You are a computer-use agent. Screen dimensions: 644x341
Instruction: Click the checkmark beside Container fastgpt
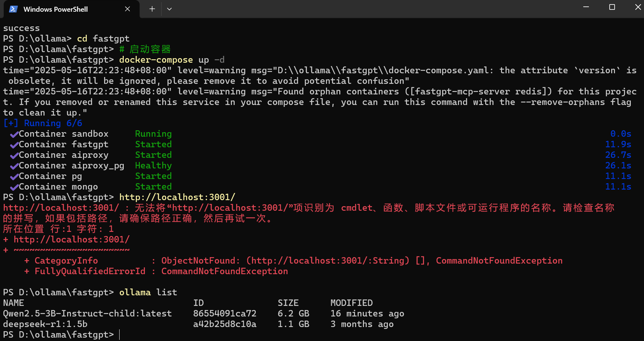(x=14, y=145)
